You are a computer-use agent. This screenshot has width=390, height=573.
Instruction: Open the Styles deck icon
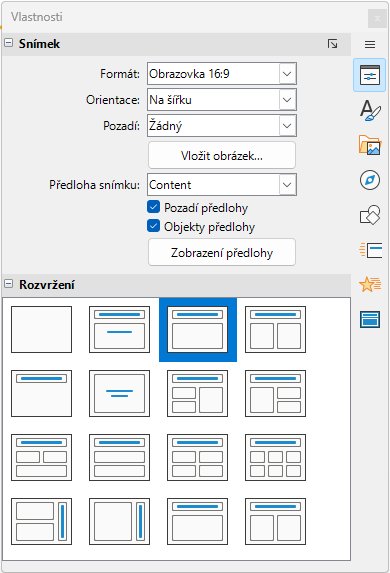(x=370, y=110)
